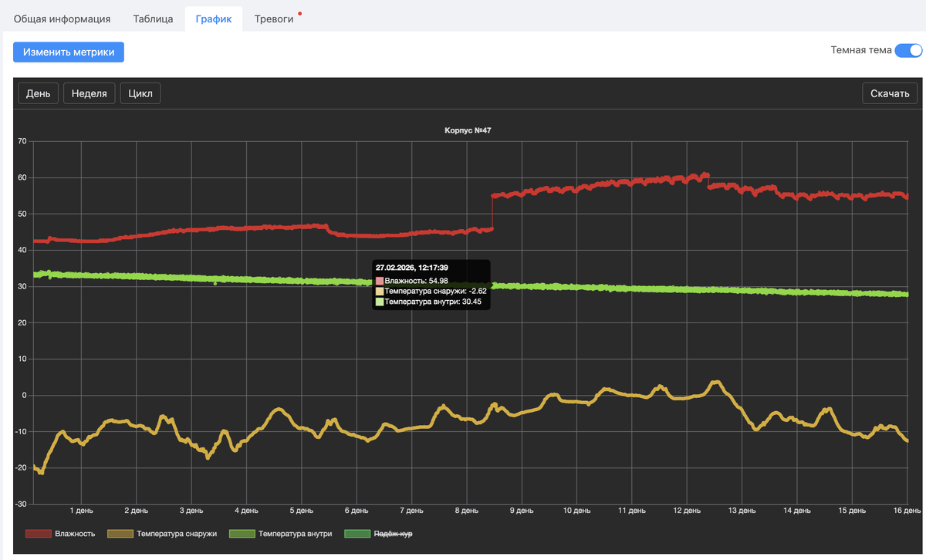Viewport: 926px width, 560px height.
Task: Click tooltip line Влажность: 54.98
Action: click(x=416, y=281)
